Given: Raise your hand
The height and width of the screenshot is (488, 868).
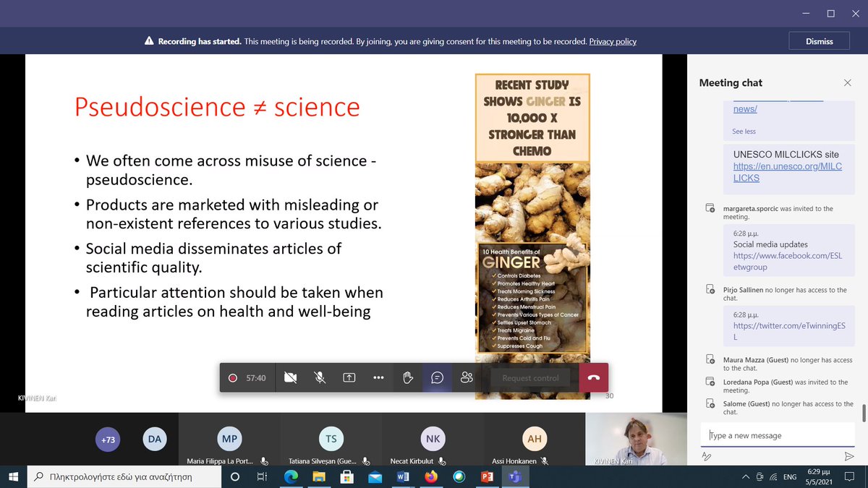Looking at the screenshot, I should (x=407, y=377).
